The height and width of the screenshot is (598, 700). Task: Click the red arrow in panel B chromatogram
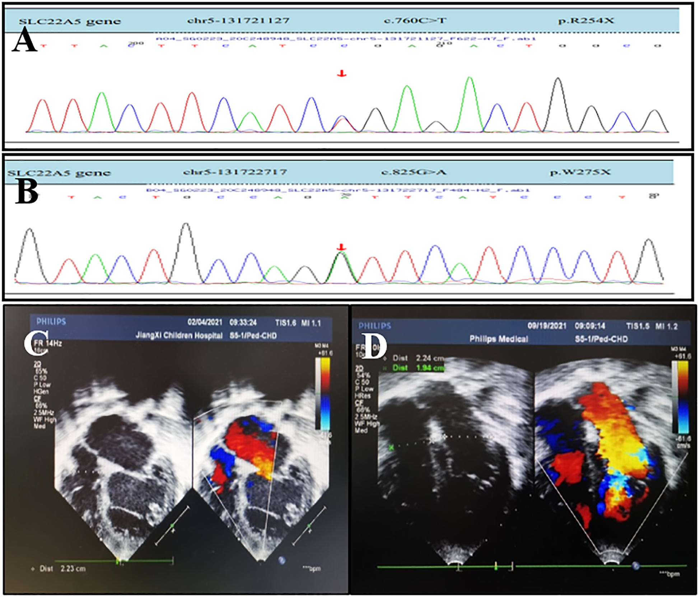click(341, 247)
